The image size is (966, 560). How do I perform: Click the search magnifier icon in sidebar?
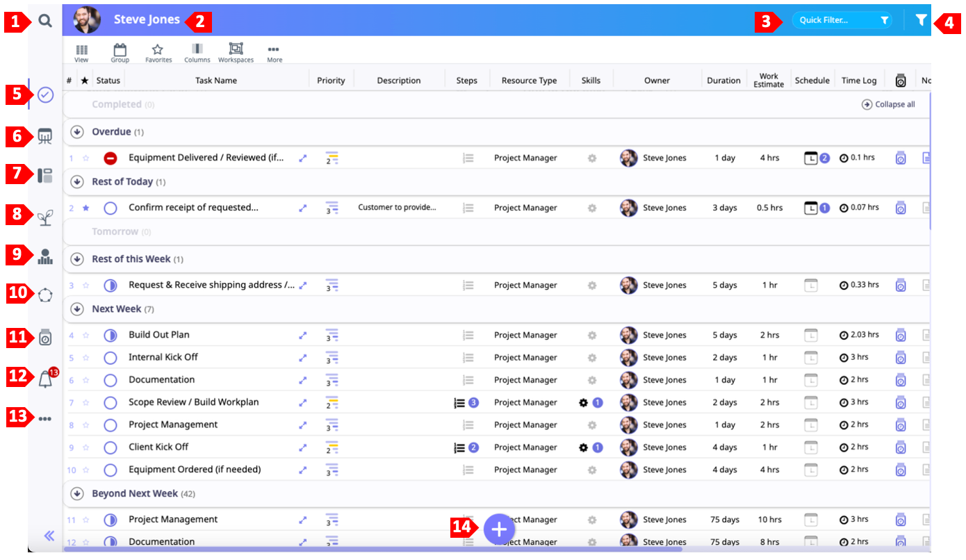point(45,21)
